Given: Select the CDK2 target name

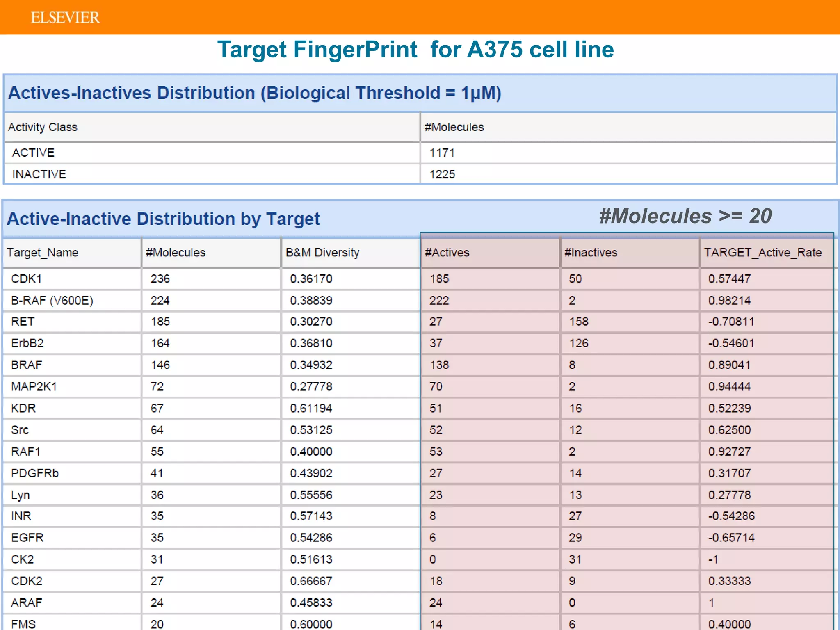Looking at the screenshot, I should [x=27, y=581].
